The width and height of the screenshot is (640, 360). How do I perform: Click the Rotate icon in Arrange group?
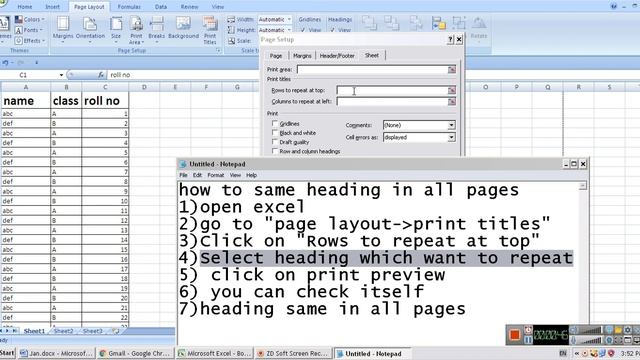pyautogui.click(x=479, y=28)
